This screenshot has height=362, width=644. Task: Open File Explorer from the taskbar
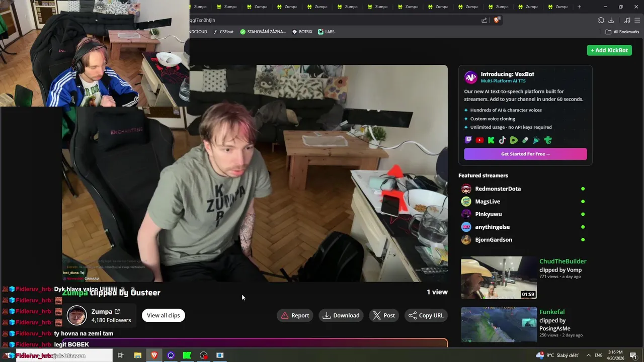(x=137, y=355)
